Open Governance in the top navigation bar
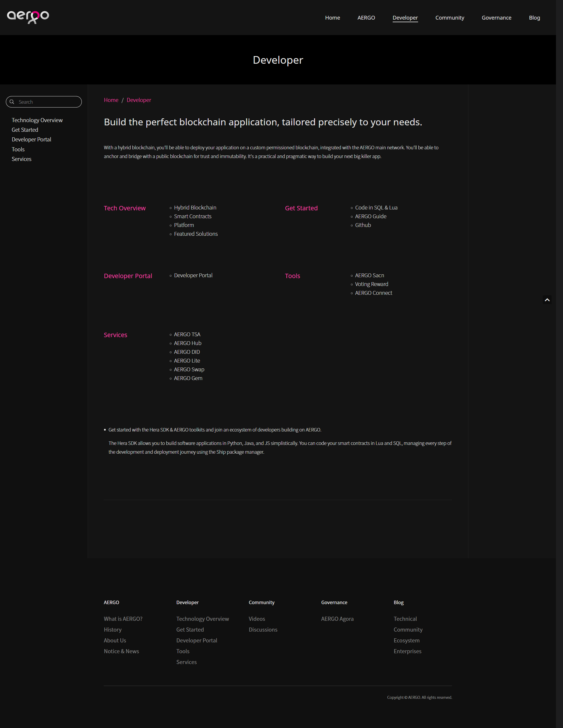The width and height of the screenshot is (563, 728). 496,18
